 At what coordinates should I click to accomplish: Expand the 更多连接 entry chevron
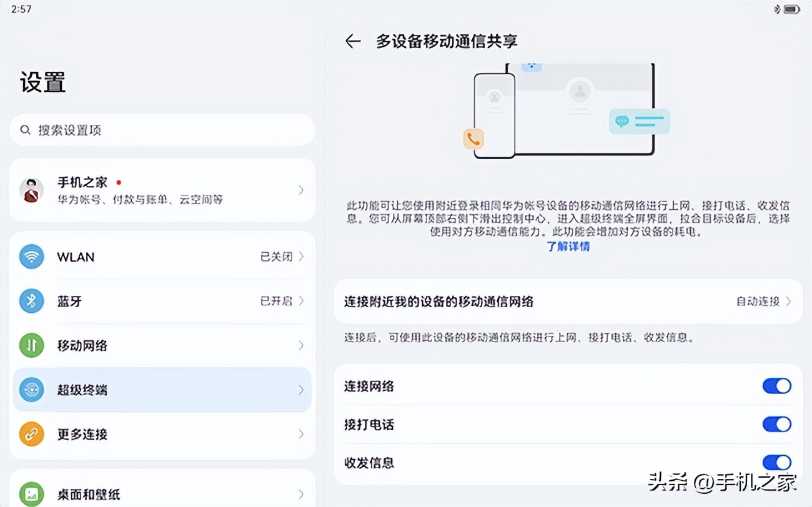[x=300, y=435]
